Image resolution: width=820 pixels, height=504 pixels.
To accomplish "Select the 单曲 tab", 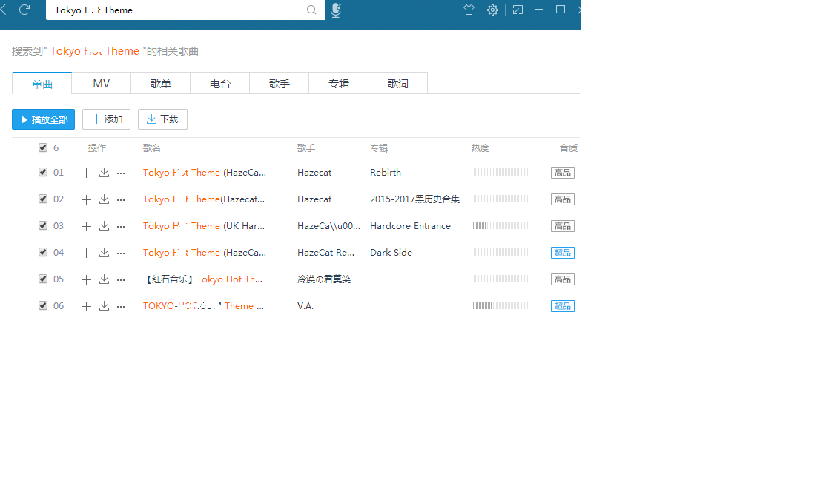I will click(42, 84).
